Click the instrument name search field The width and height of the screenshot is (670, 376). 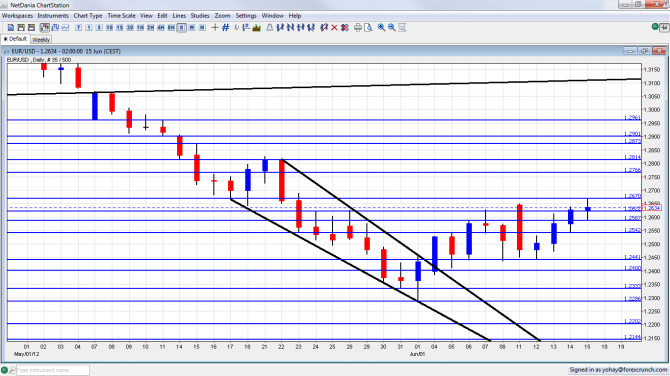[53, 370]
